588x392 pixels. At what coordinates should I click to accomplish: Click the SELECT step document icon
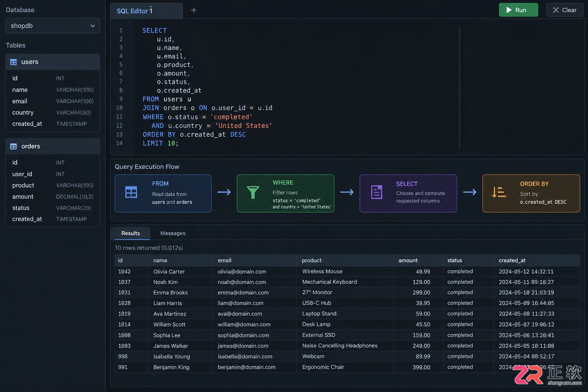pos(376,192)
